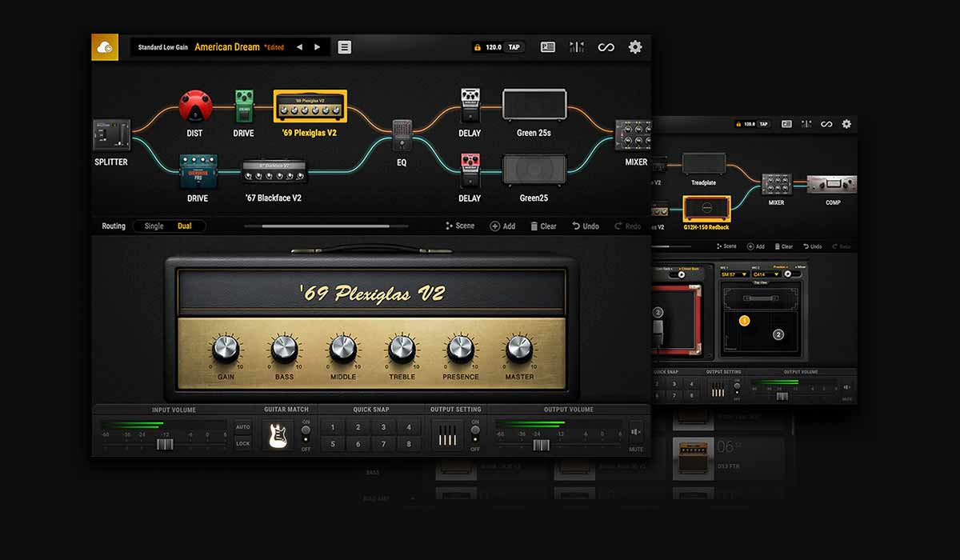
Task: Go to previous preset arrow
Action: (299, 47)
